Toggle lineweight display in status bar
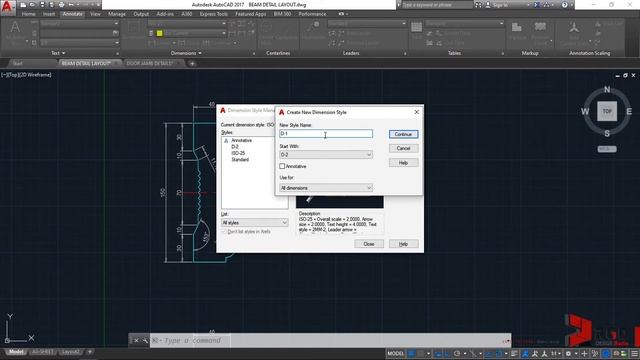Viewport: 640px width, 360px height. pos(514,353)
